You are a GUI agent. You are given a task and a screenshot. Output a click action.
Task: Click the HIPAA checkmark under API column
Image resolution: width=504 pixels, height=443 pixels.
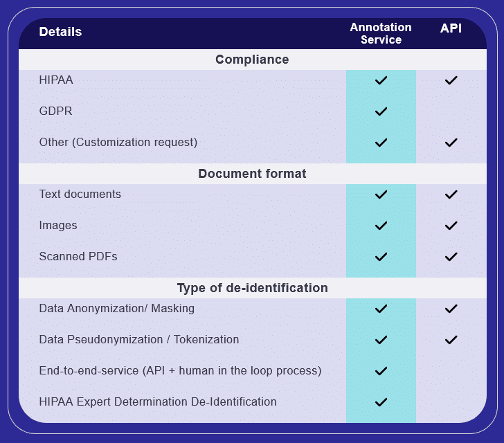pyautogui.click(x=451, y=80)
